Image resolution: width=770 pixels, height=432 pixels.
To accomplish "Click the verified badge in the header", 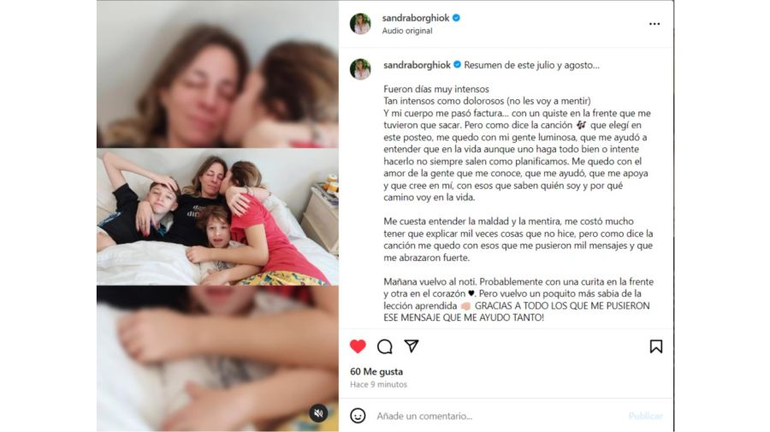I will click(x=456, y=18).
